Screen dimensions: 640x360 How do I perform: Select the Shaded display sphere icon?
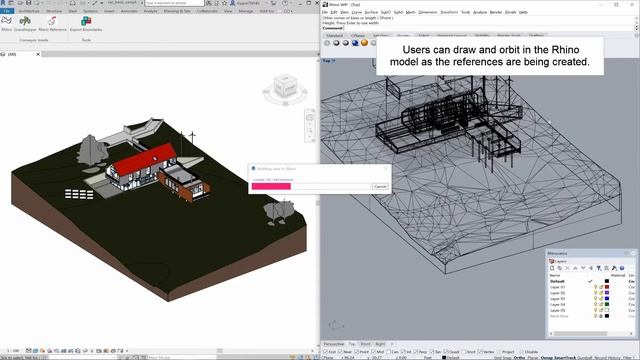[x=336, y=43]
